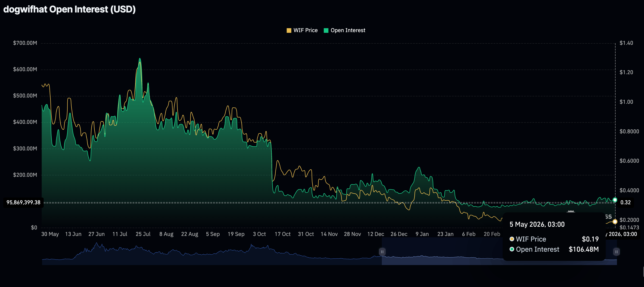Click the $1.20 right axis label

[x=626, y=72]
